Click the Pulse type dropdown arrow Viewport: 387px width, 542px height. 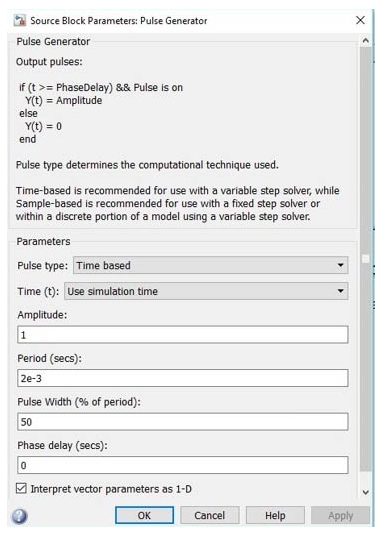[x=340, y=265]
